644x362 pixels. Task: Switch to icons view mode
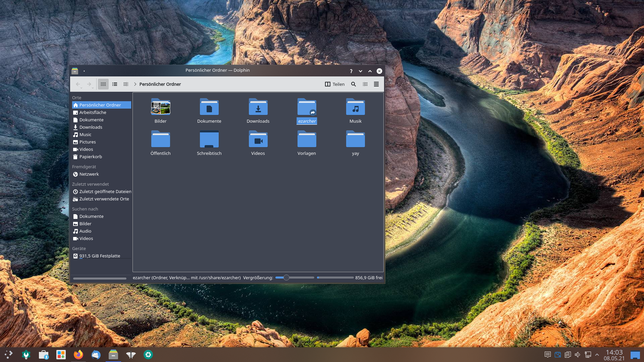click(103, 84)
